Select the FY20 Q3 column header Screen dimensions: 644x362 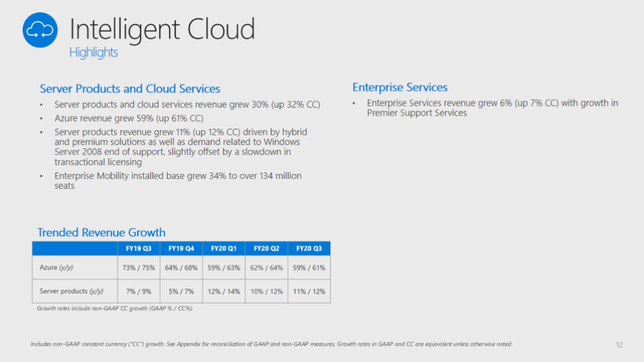(x=309, y=248)
